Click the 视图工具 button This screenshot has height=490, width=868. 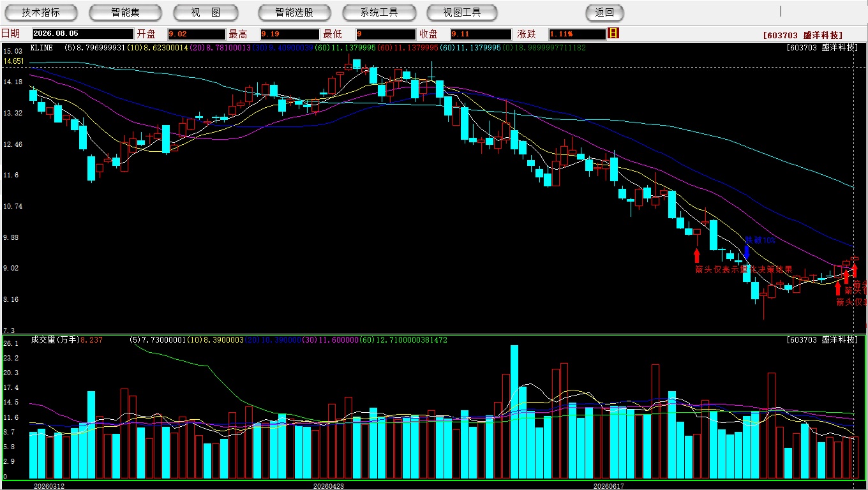(x=462, y=12)
